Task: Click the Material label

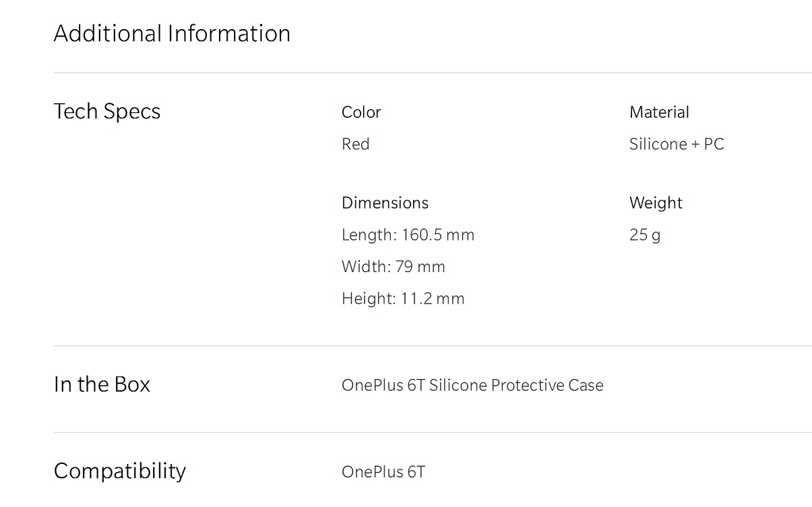Action: pos(659,112)
